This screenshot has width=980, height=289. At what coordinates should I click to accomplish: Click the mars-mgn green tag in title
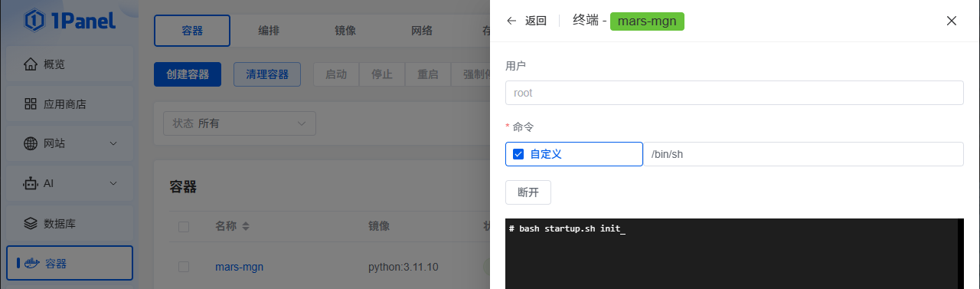[647, 21]
